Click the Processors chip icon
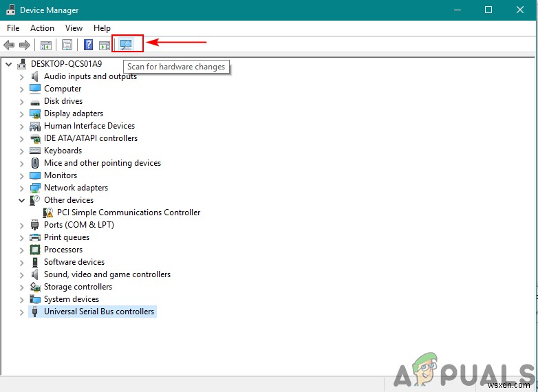 tap(35, 250)
